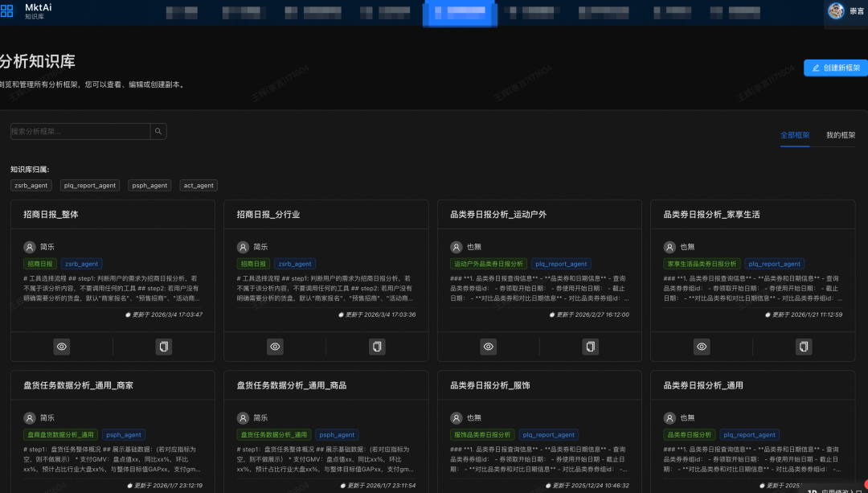The image size is (868, 493).
Task: Duplicate the 品类券日报分析_家享生活 framework
Action: [x=804, y=347]
